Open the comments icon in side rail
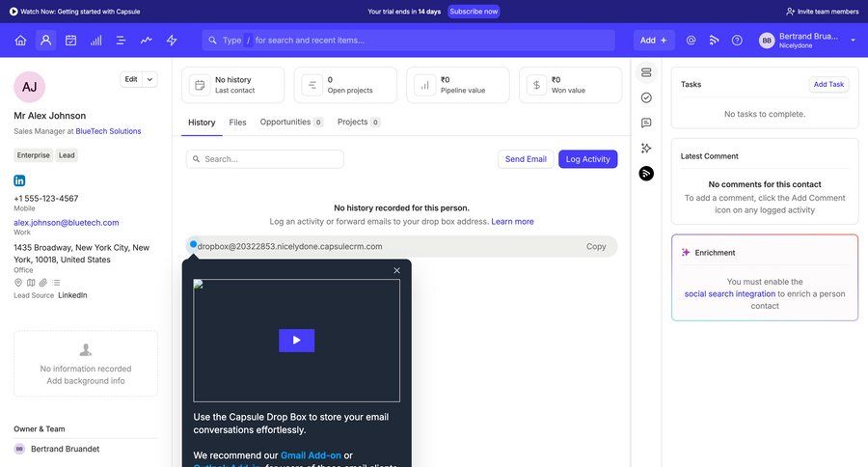The image size is (868, 467). point(646,123)
